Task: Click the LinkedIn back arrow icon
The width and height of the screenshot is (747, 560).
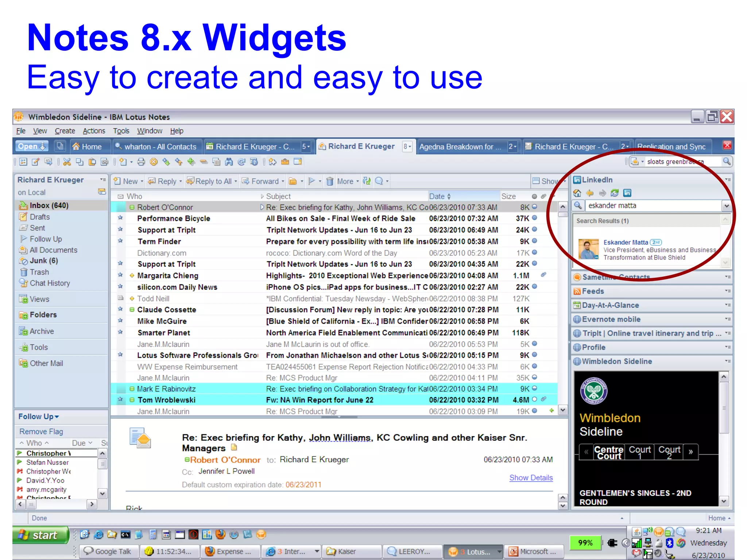Action: tap(590, 193)
